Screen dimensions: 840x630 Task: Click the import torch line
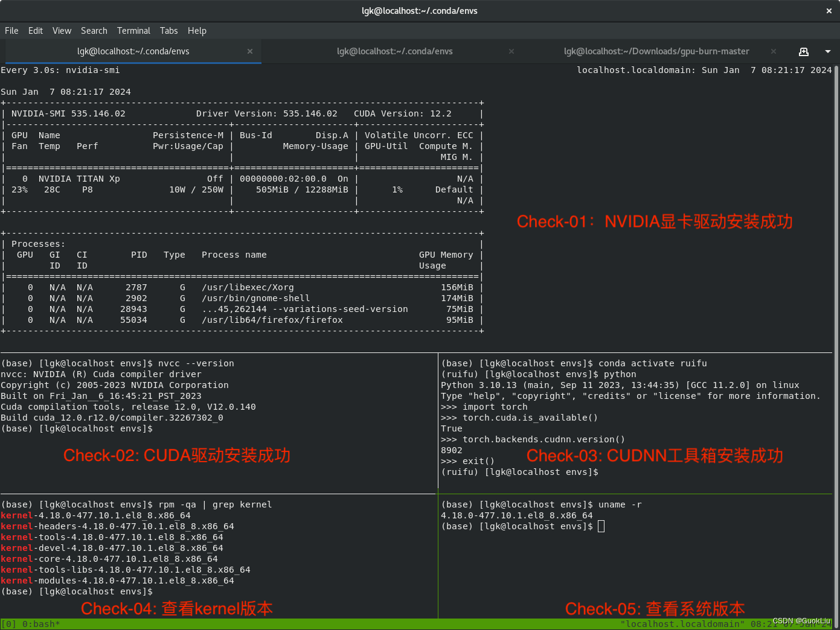tap(484, 407)
